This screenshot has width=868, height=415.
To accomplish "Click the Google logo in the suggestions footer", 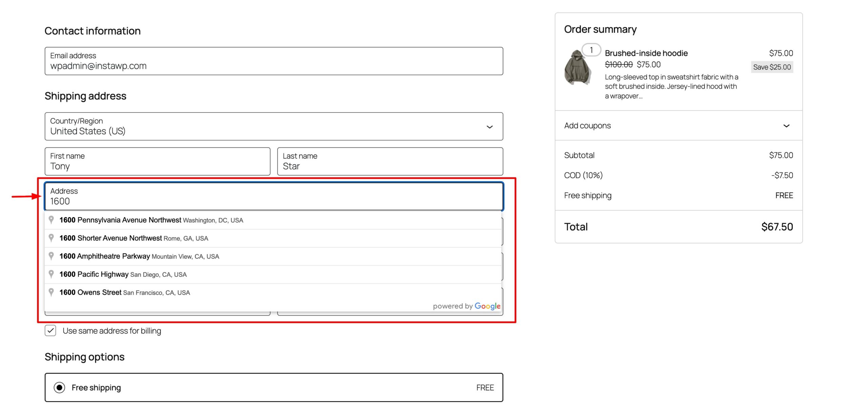I will point(487,306).
